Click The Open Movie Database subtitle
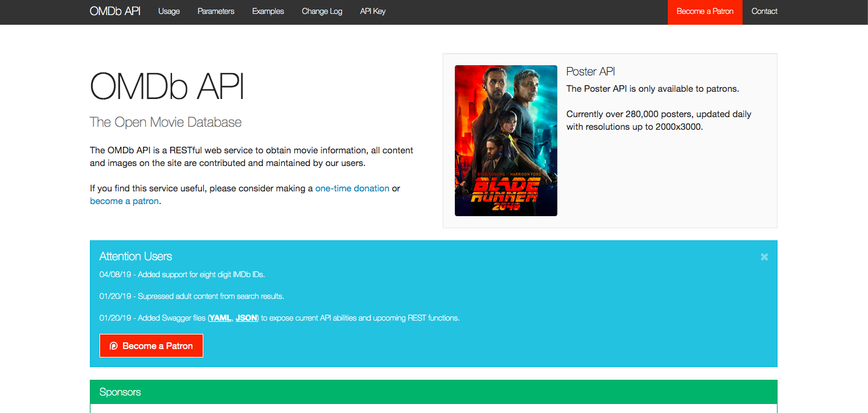This screenshot has height=413, width=868. click(x=166, y=122)
